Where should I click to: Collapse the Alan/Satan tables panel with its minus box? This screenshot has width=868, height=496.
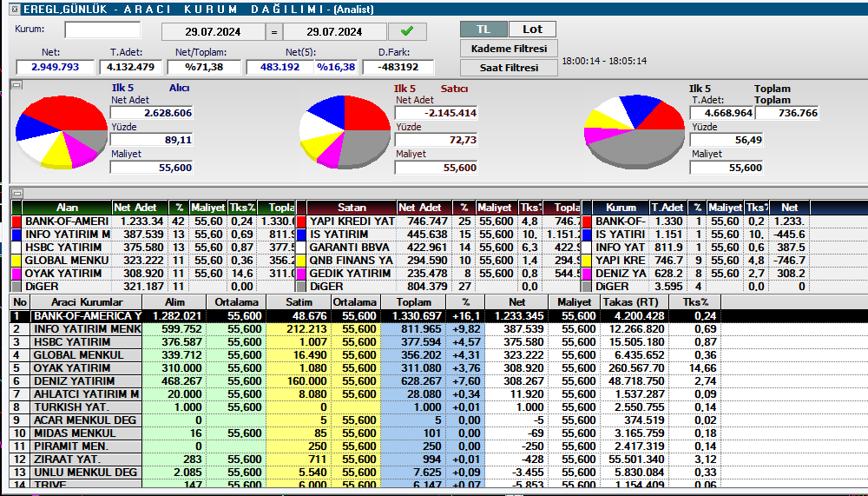point(17,194)
